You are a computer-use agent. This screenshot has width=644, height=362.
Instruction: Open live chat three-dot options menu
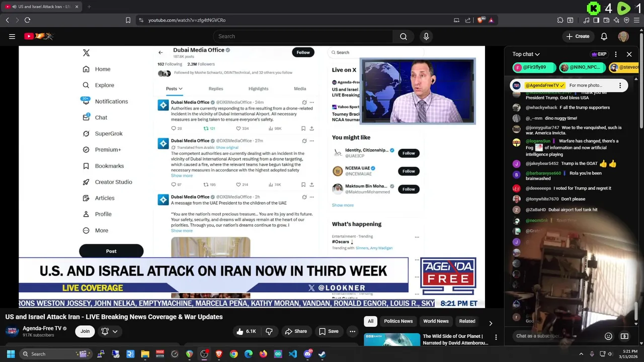615,54
